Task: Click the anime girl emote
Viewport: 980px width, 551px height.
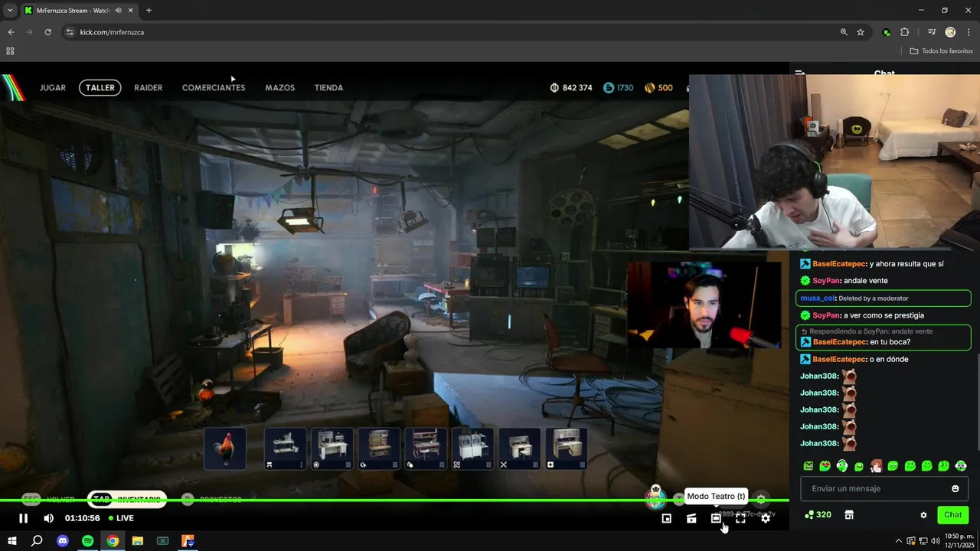Action: pyautogui.click(x=876, y=466)
